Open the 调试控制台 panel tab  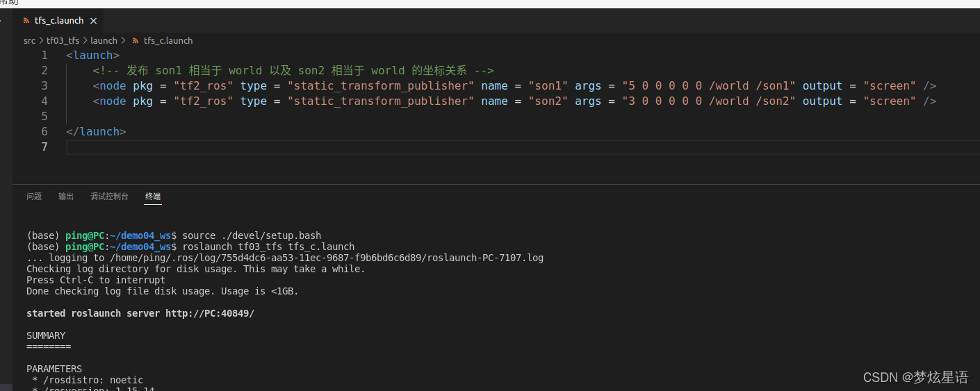pyautogui.click(x=109, y=197)
